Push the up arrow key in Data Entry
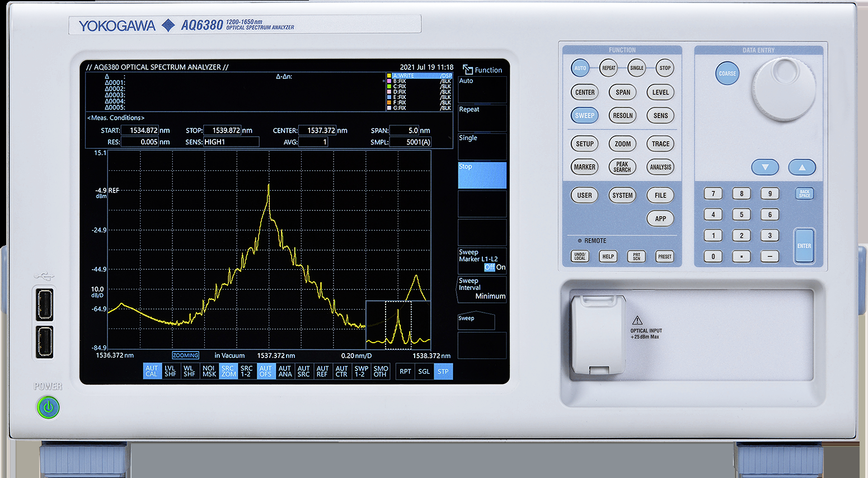The height and width of the screenshot is (478, 868). pos(802,167)
